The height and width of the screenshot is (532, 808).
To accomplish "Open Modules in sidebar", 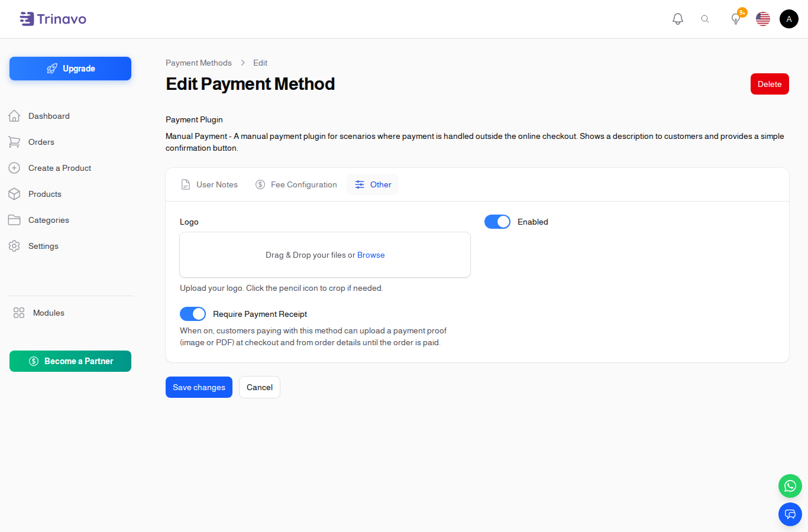I will point(49,313).
